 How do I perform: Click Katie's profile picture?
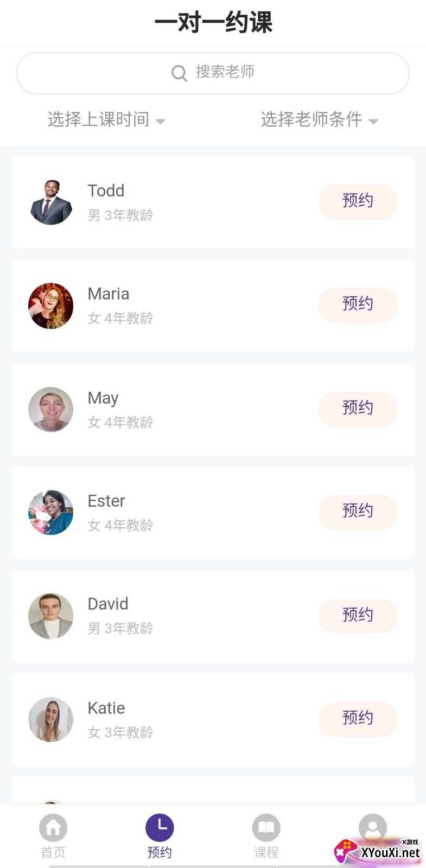51,719
